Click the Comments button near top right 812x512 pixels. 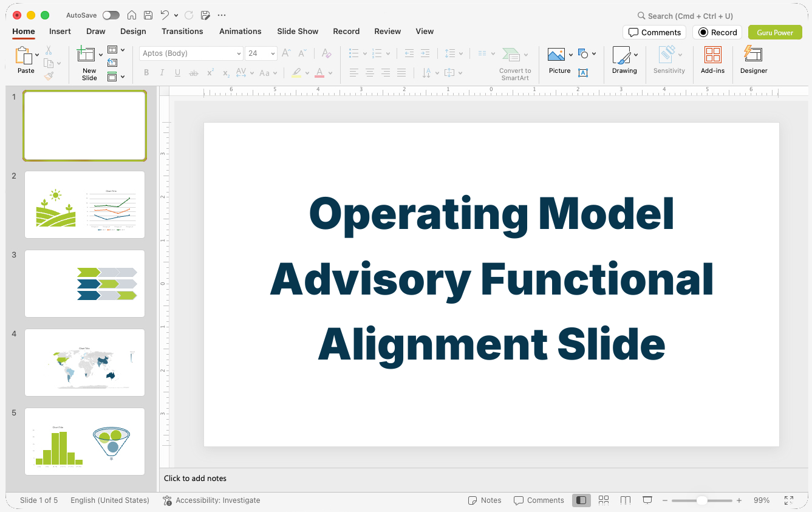654,32
